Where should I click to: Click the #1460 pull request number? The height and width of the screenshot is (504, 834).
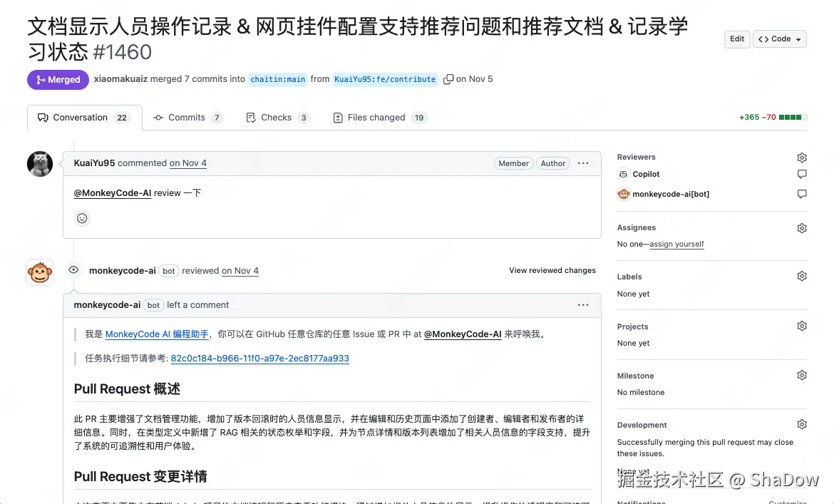tap(123, 52)
